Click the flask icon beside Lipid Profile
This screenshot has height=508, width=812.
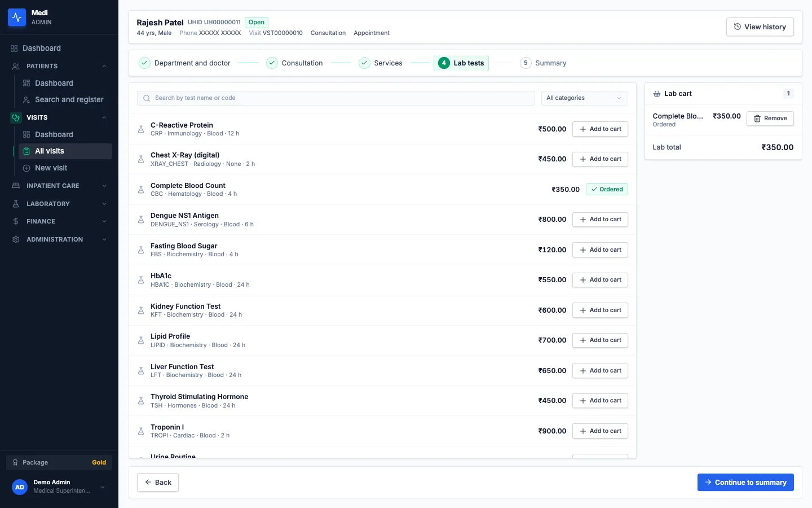(x=141, y=340)
